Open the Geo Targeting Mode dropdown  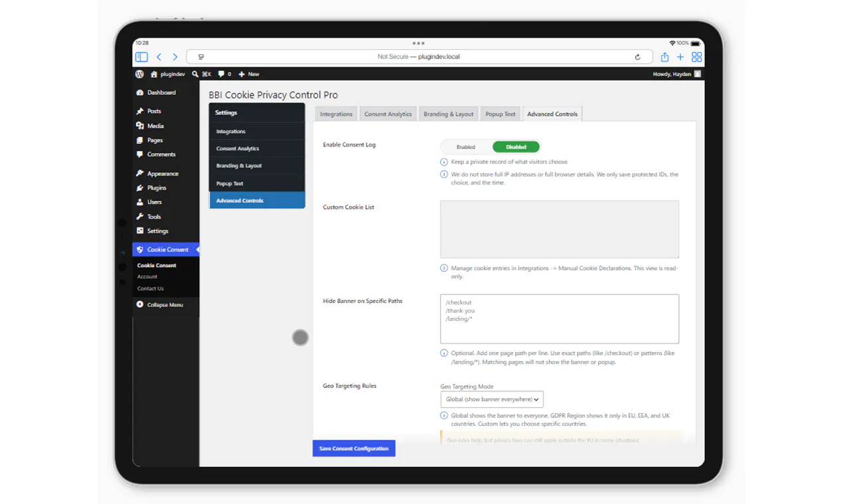tap(492, 399)
